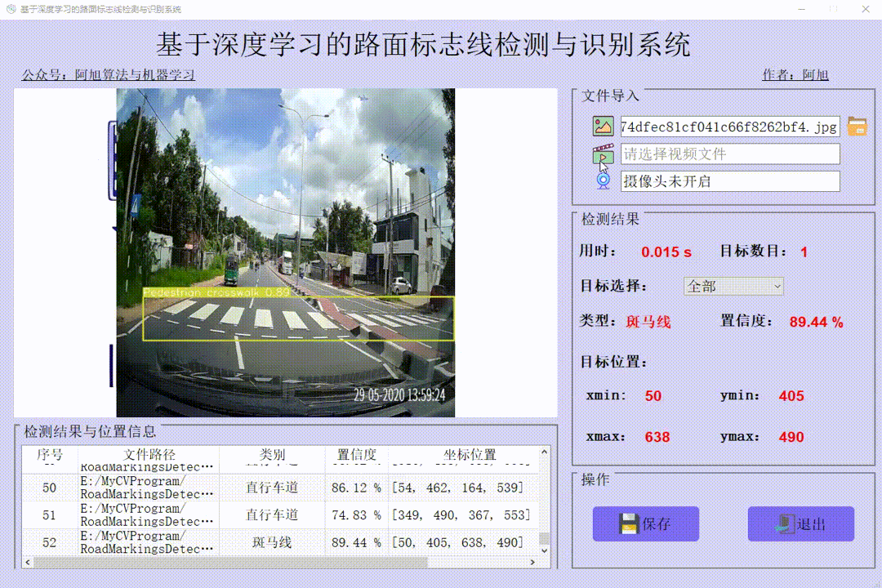This screenshot has width=882, height=588.
Task: Click the image file path field
Action: [730, 127]
